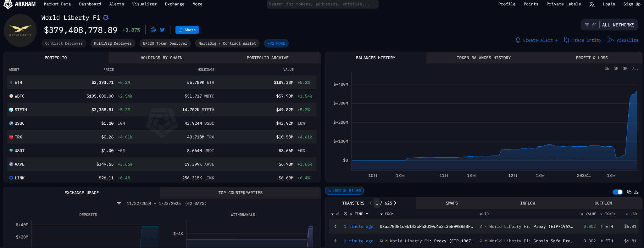Screen dimensions: 644x248
Task: Remove the USD ≥ $1.00 filter chip
Action: coord(330,191)
